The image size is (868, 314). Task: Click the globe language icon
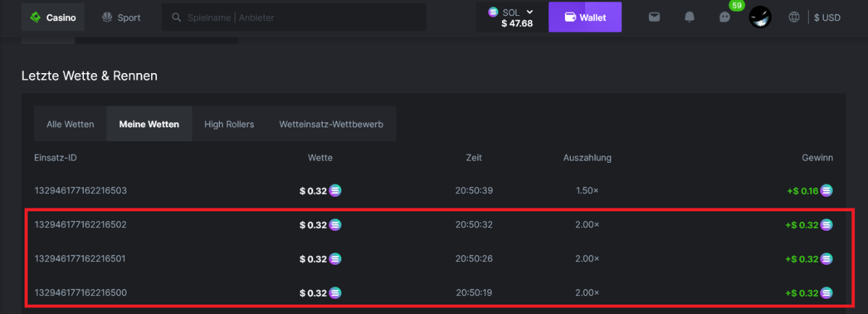(x=794, y=17)
